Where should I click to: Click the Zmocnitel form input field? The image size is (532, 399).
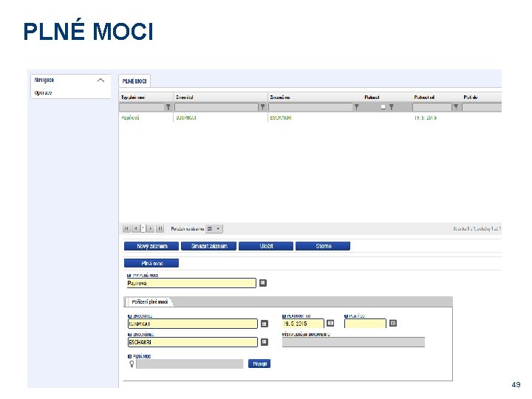[x=193, y=324]
